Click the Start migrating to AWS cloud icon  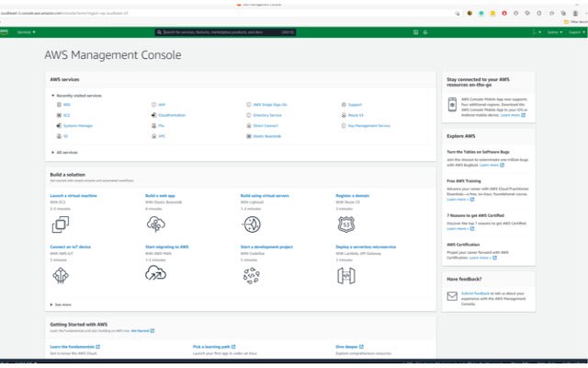pyautogui.click(x=155, y=273)
